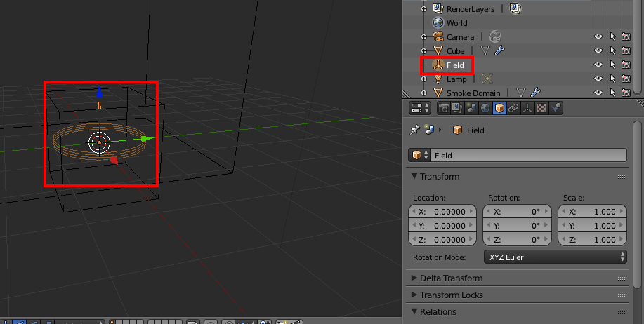Click the orange Camera object icon
The width and height of the screenshot is (644, 324).
438,36
